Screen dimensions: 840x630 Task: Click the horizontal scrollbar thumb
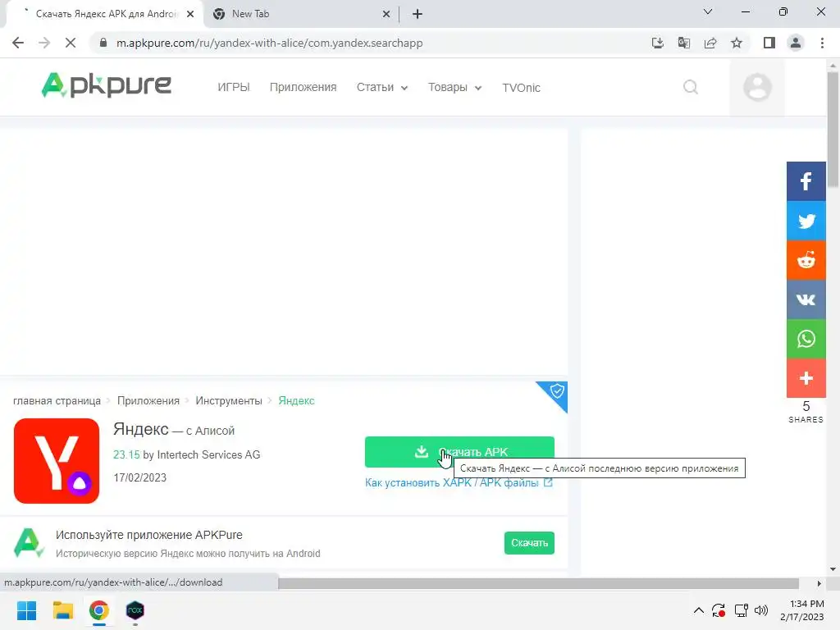pyautogui.click(x=538, y=583)
